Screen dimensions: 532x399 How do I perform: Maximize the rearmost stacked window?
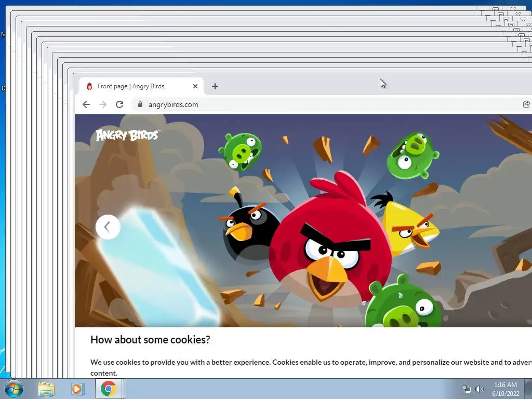click(x=496, y=8)
